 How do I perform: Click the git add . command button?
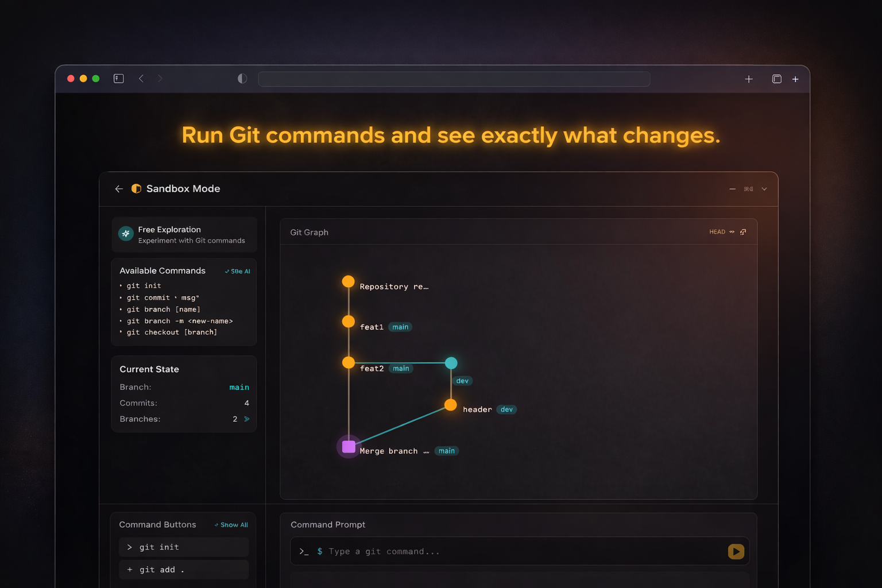tap(184, 570)
